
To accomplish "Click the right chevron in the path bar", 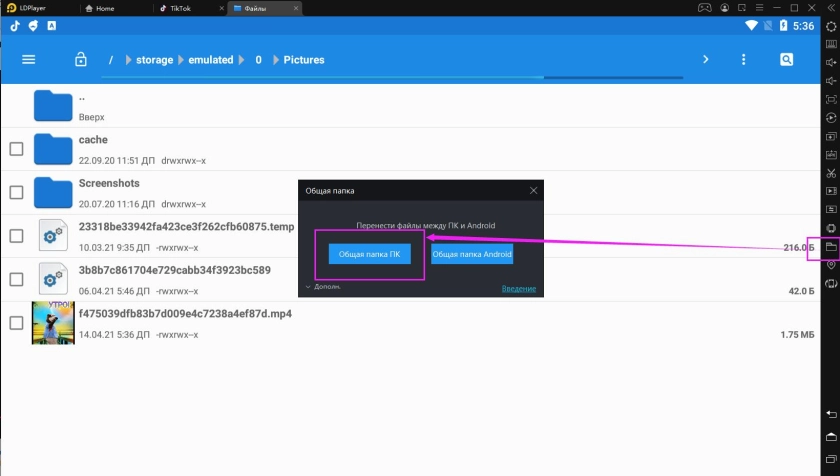I will click(705, 60).
